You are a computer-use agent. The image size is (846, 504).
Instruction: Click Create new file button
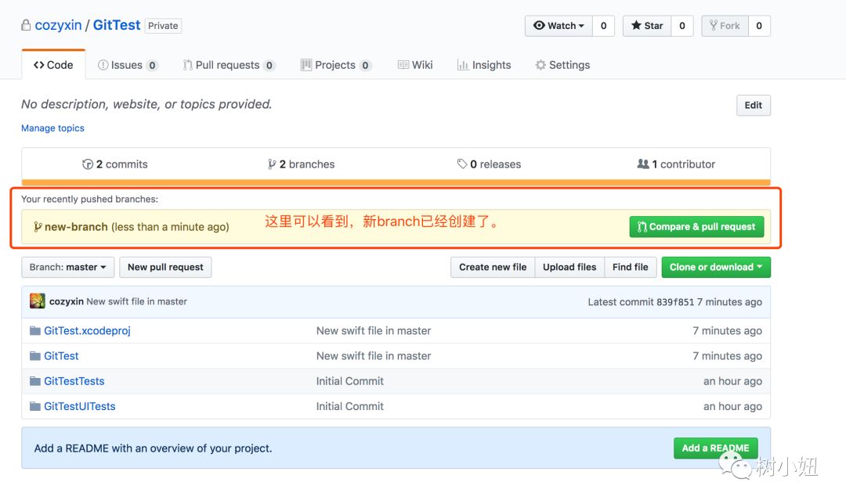(x=493, y=267)
